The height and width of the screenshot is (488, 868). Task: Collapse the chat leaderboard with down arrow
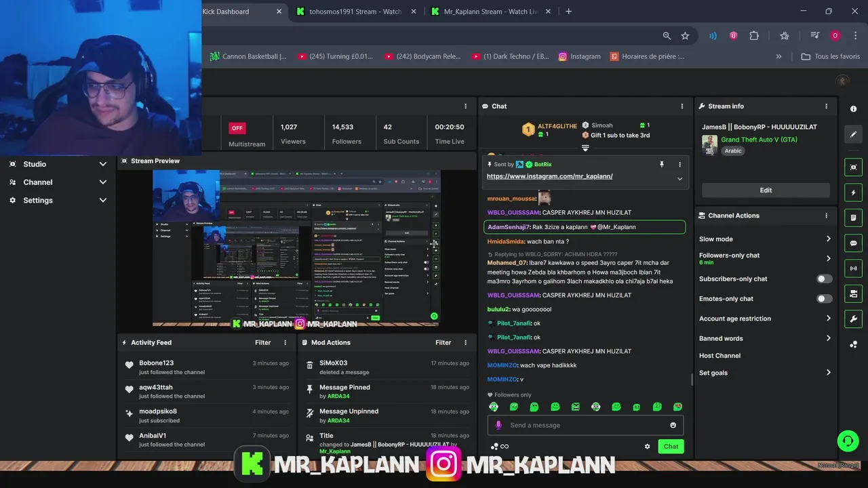click(585, 148)
